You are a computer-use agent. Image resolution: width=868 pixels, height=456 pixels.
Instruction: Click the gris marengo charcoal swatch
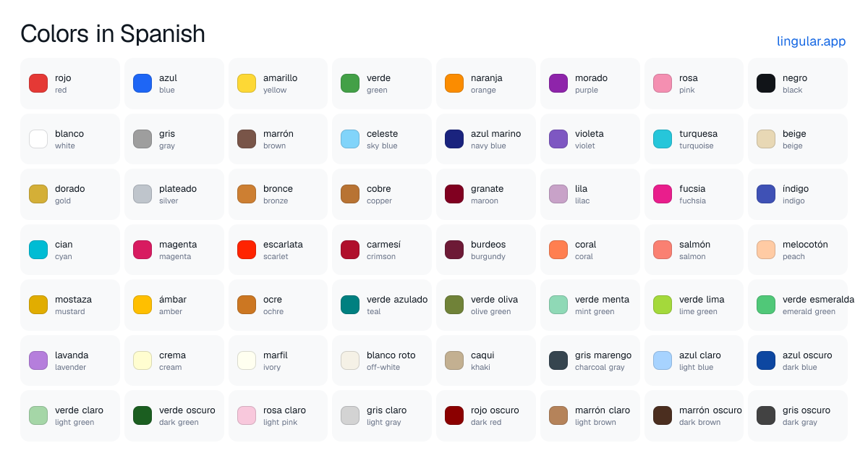point(558,360)
